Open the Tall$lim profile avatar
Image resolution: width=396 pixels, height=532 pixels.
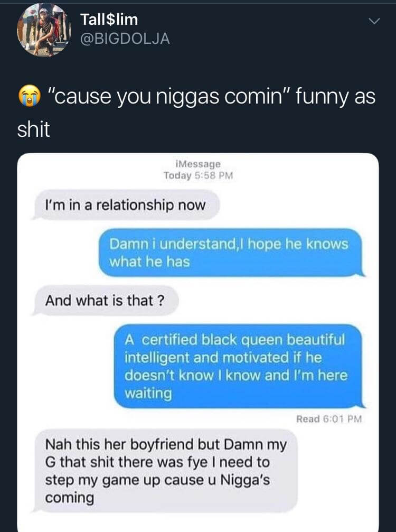point(44,30)
